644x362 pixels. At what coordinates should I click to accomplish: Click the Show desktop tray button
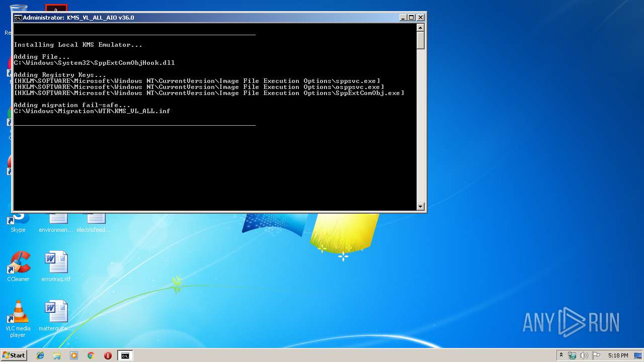pos(638,355)
